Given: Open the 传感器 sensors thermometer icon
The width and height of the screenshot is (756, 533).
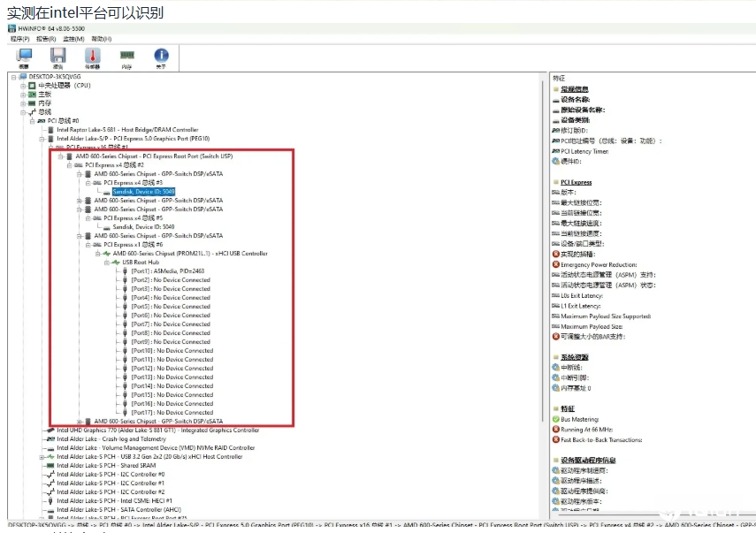Looking at the screenshot, I should click(x=92, y=56).
